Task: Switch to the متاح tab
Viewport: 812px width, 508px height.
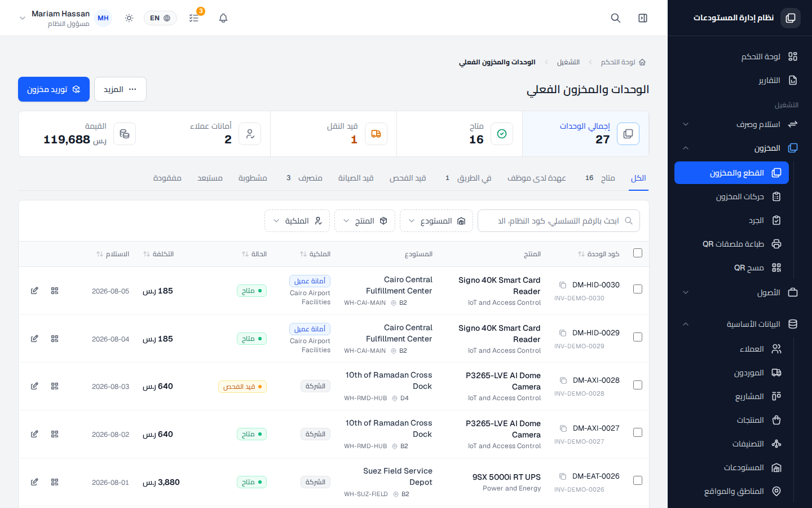Action: (601, 178)
